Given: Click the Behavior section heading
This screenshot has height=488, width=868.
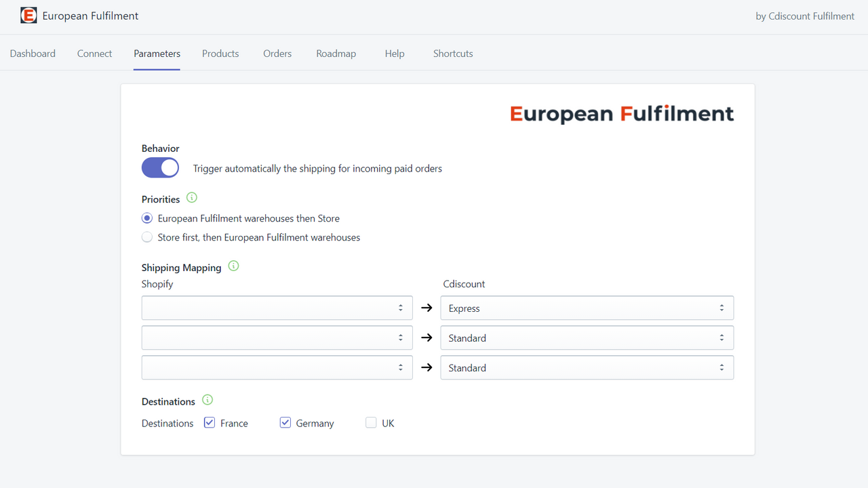Looking at the screenshot, I should click(x=160, y=148).
